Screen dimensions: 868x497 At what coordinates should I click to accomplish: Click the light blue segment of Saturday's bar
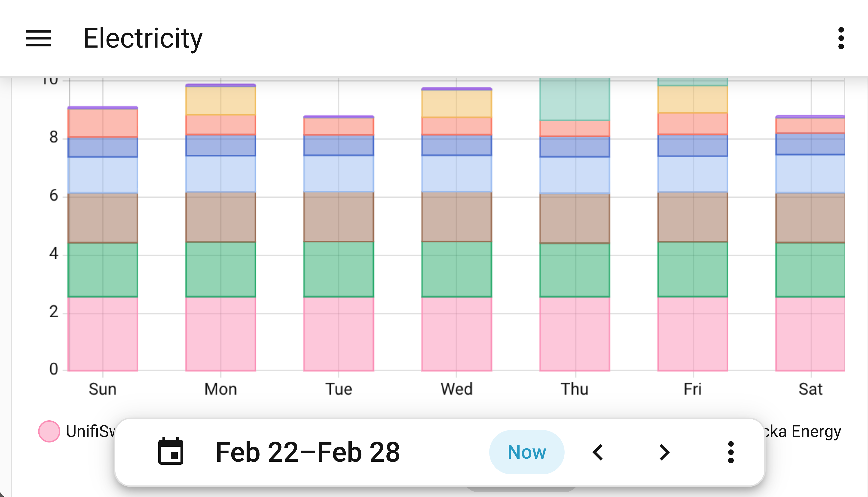click(x=810, y=173)
